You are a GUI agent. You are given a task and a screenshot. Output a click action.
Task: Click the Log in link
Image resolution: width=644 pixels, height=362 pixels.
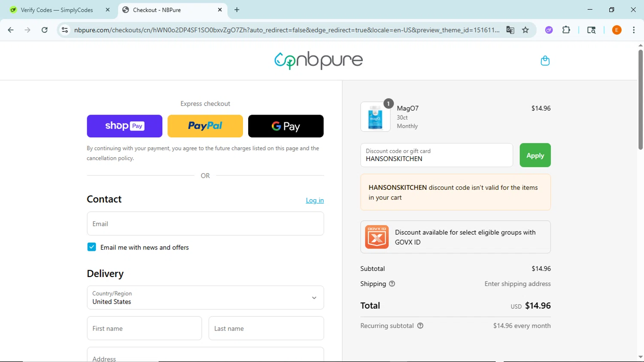315,201
